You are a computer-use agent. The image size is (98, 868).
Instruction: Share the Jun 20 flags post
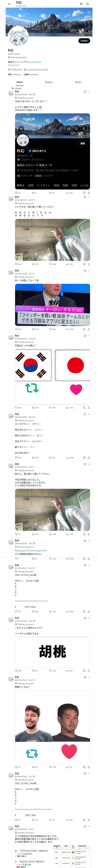(89, 408)
